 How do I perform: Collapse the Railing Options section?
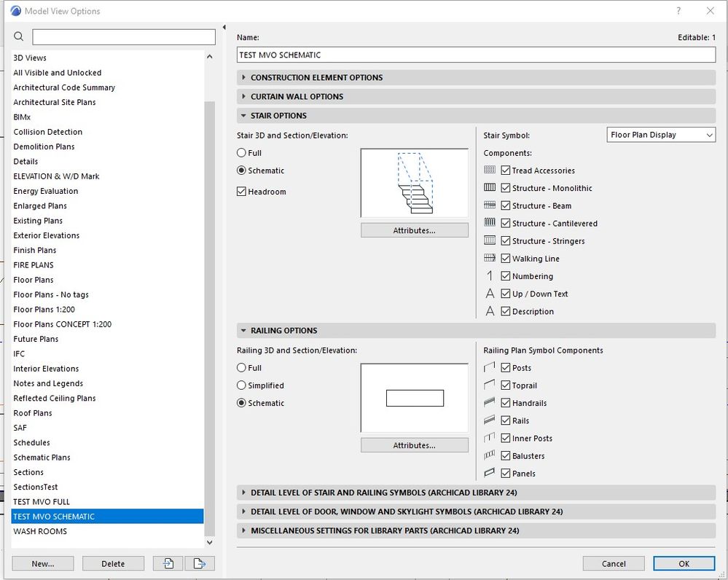tap(476, 331)
